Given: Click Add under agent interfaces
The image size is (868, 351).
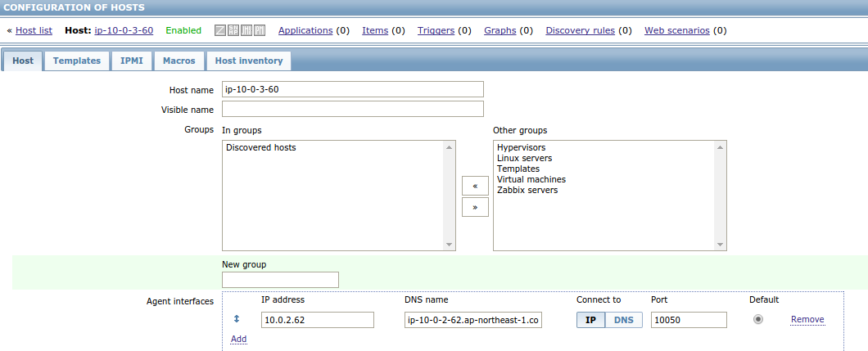Looking at the screenshot, I should (x=238, y=339).
